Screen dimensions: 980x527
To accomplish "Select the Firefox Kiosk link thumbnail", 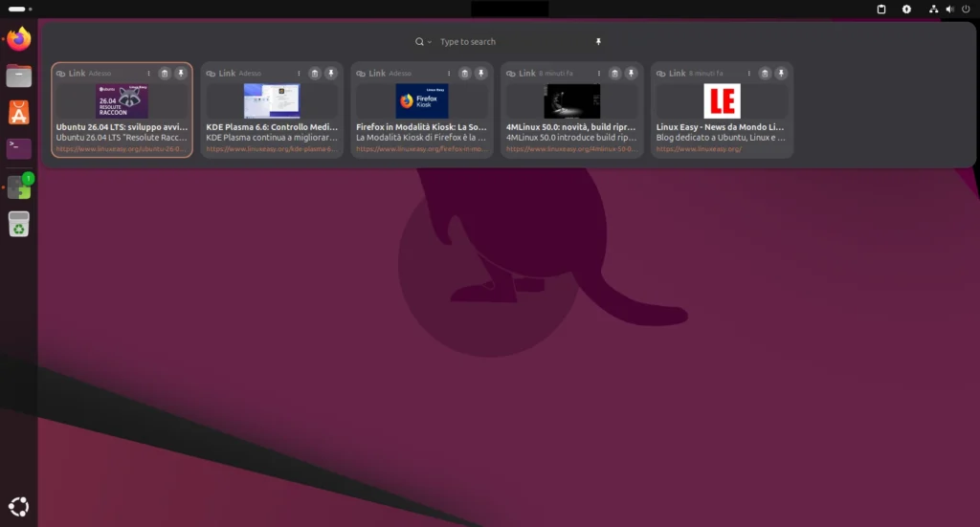I will point(422,101).
